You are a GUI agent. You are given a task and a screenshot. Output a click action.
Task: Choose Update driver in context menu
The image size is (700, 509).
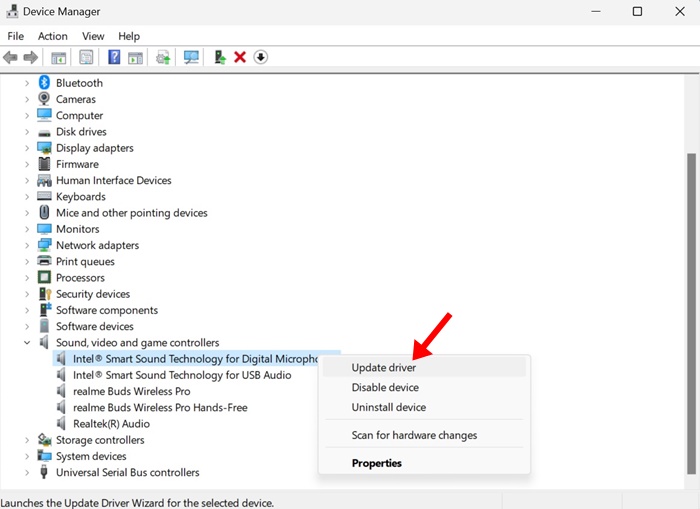[424, 367]
